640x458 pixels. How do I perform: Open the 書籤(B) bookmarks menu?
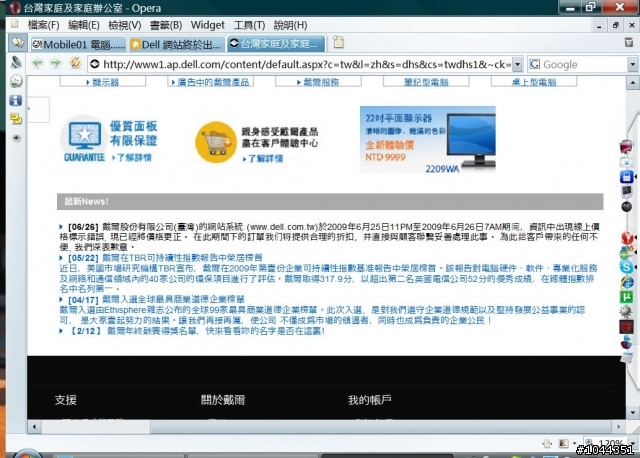pos(166,25)
